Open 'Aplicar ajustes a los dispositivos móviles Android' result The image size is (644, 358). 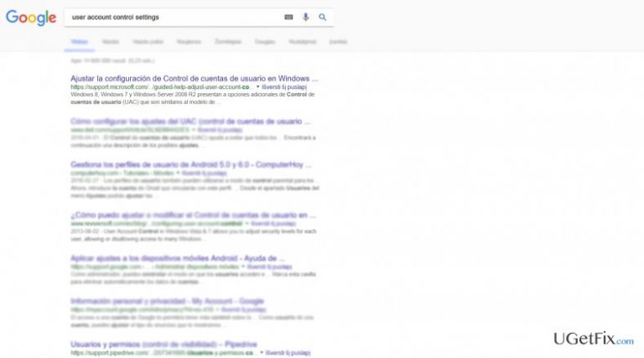coord(178,258)
